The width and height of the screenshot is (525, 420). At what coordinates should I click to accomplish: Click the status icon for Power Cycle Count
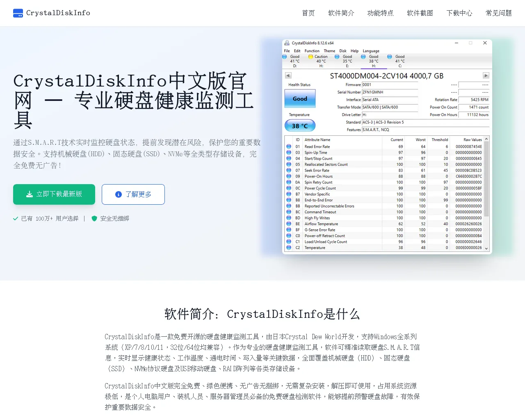tap(289, 188)
